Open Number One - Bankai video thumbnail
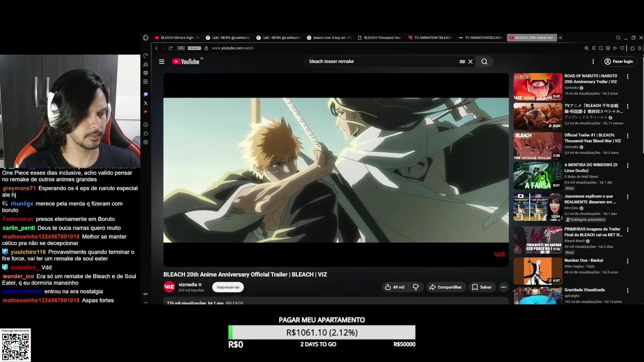Screen dimensions: 644x362 click(538, 271)
